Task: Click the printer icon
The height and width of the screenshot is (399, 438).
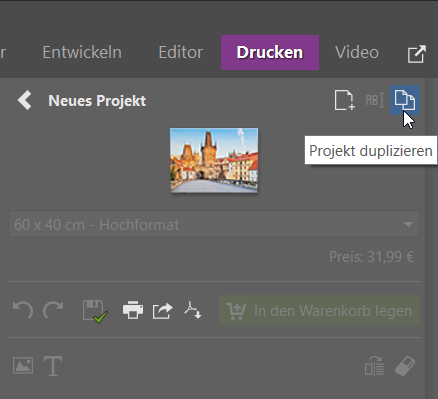Action: pos(133,310)
